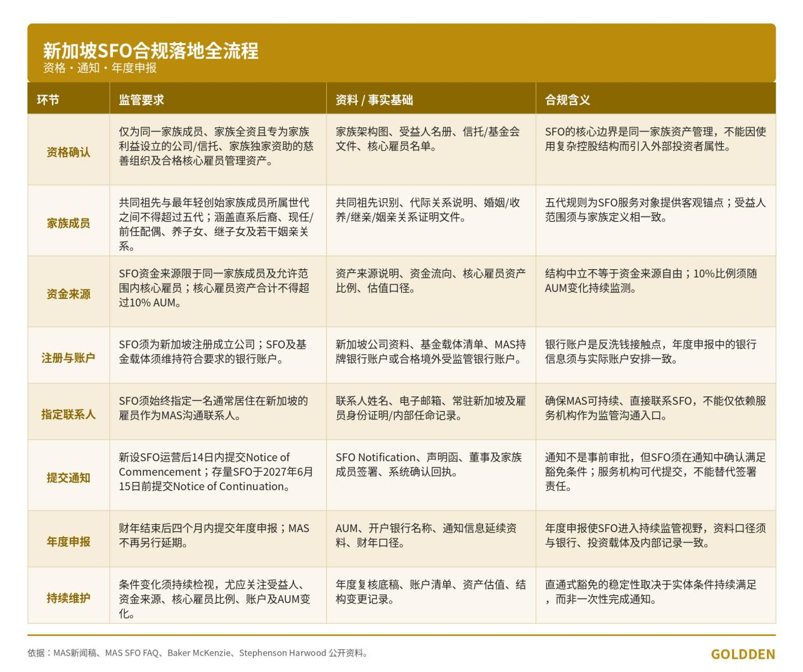Viewport: 803px width, 672px height.
Task: Select the 注册与账户 row label
Action: point(68,358)
